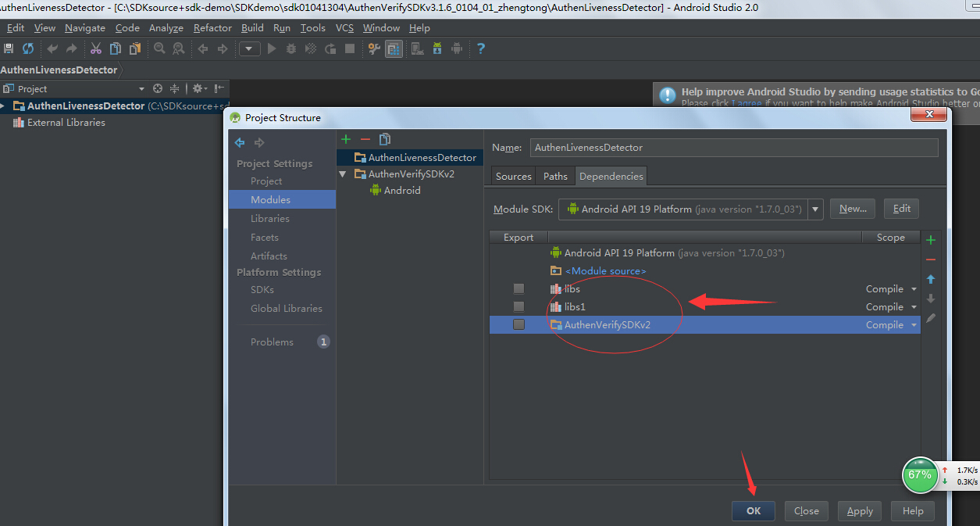980x526 pixels.
Task: Click the module Name input field
Action: tap(734, 147)
